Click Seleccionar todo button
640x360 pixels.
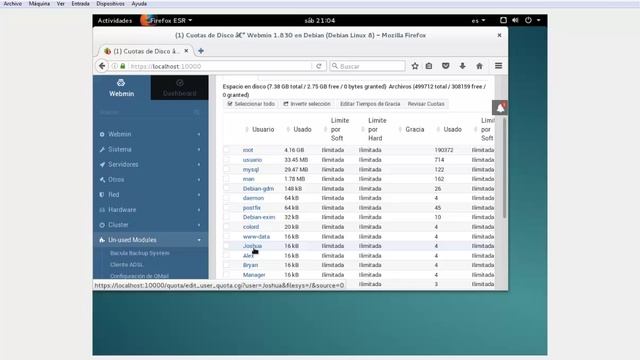[x=251, y=104]
